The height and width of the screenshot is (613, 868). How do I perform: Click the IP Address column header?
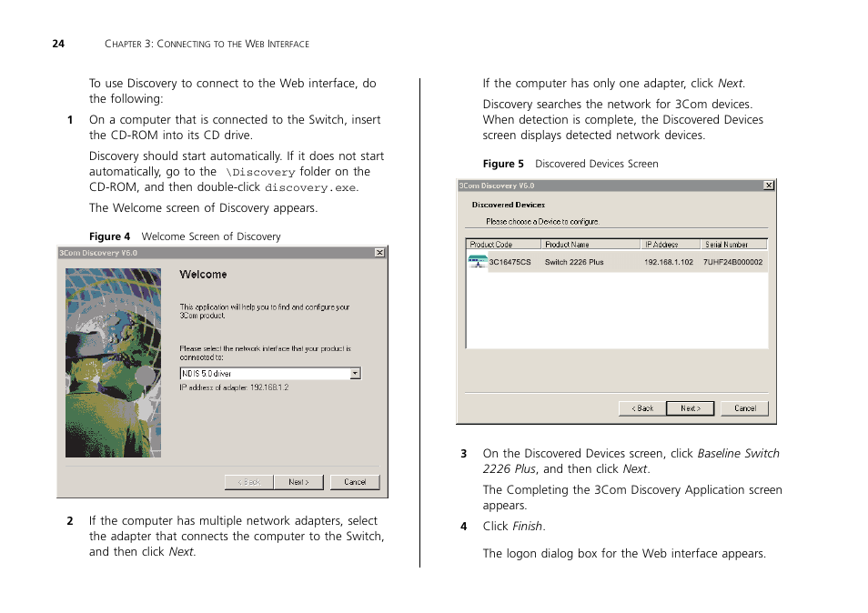click(671, 244)
